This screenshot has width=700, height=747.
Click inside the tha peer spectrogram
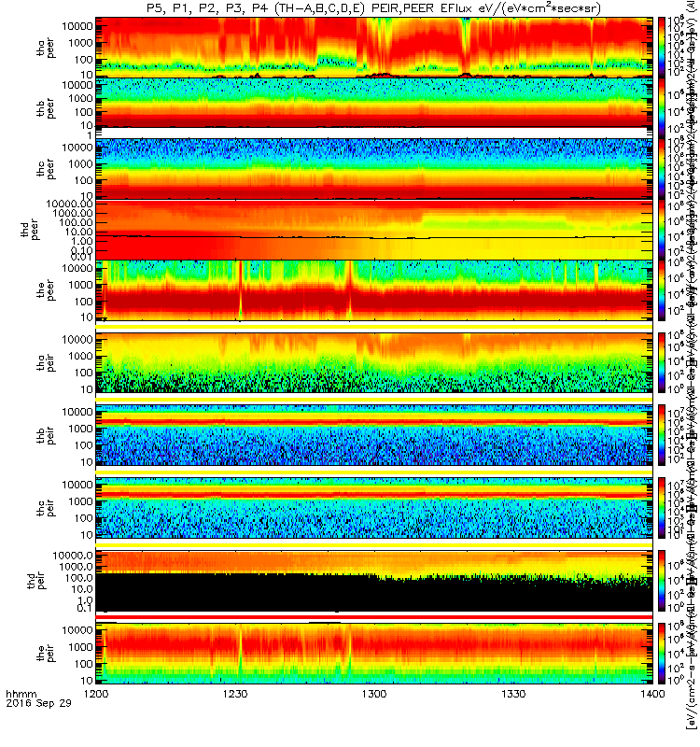(x=374, y=48)
